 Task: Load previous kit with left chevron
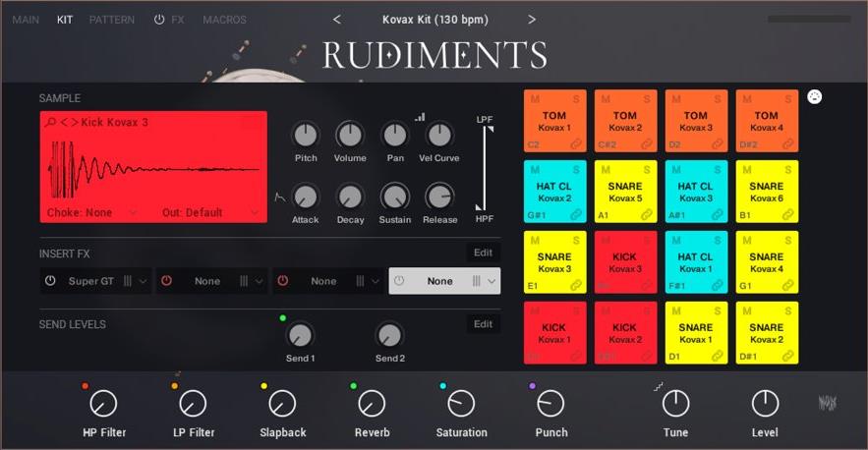click(x=336, y=20)
